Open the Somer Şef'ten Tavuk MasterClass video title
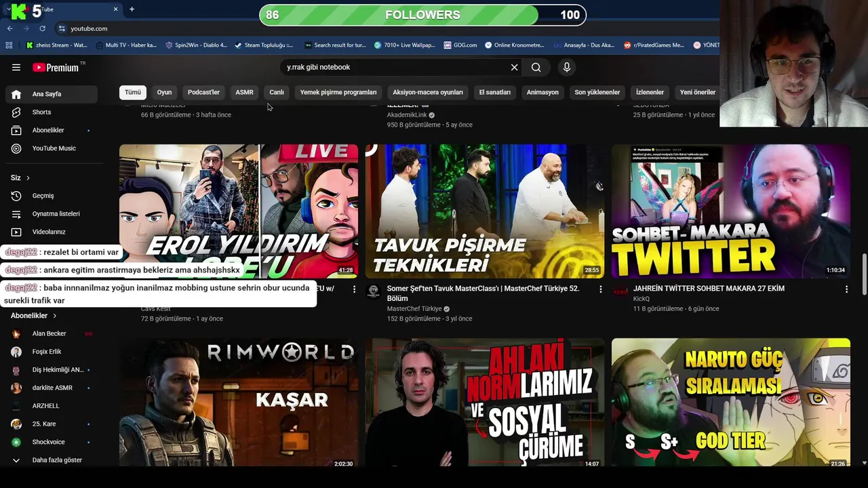This screenshot has width=868, height=488. tap(483, 293)
